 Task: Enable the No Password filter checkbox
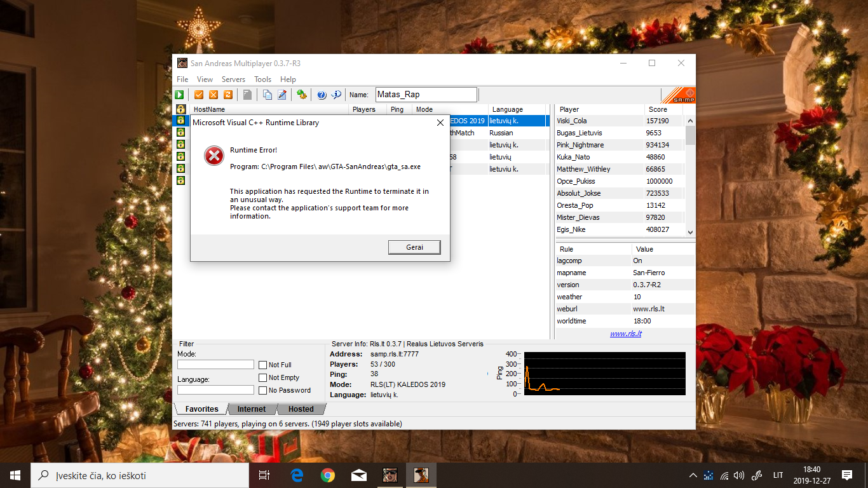click(262, 390)
